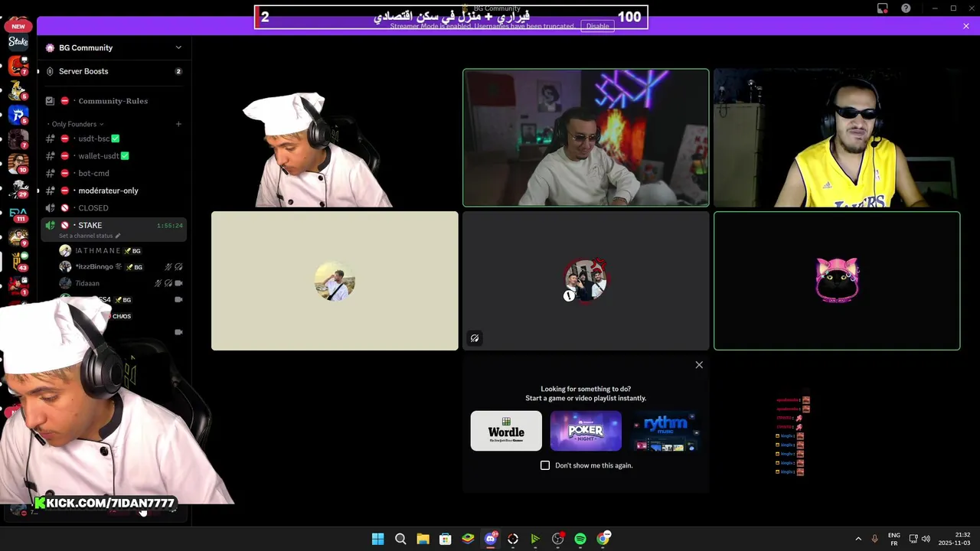Image resolution: width=980 pixels, height=551 pixels.
Task: Open Google Chrome from the taskbar
Action: tap(603, 539)
